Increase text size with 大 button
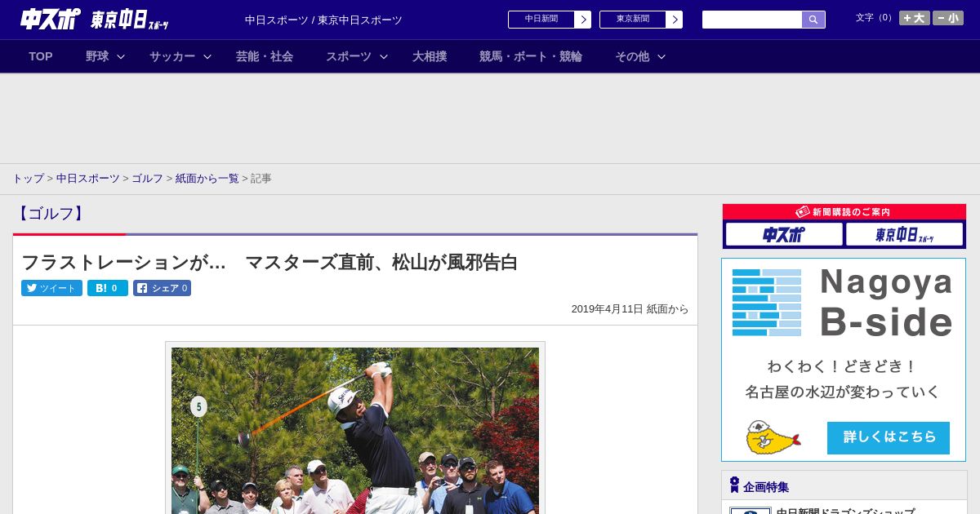 click(x=915, y=18)
